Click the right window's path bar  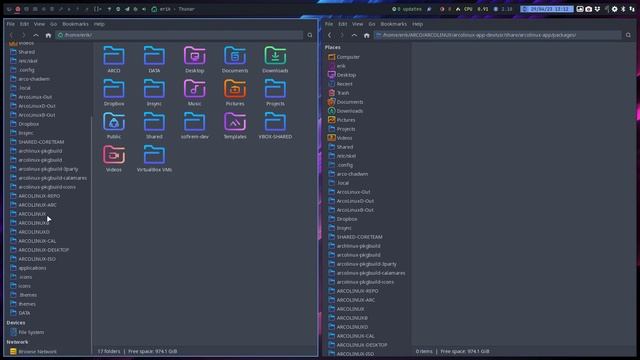point(498,36)
